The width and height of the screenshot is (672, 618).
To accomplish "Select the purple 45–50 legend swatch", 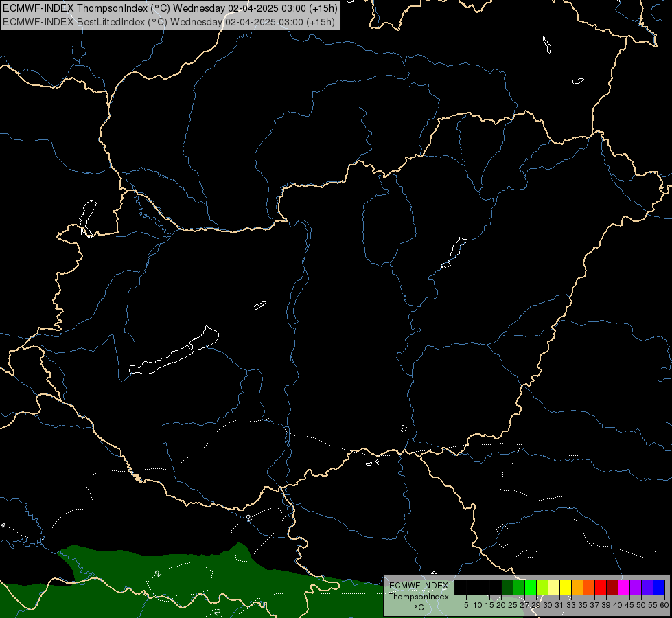I will pos(636,588).
